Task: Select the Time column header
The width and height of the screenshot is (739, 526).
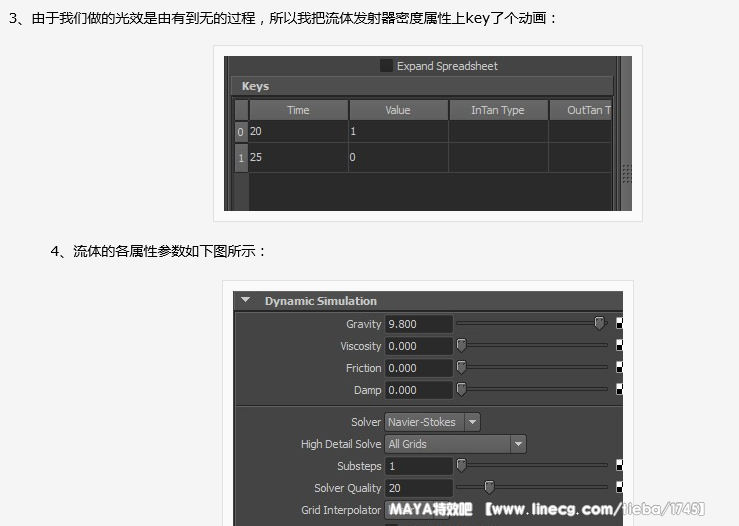Action: coord(298,110)
